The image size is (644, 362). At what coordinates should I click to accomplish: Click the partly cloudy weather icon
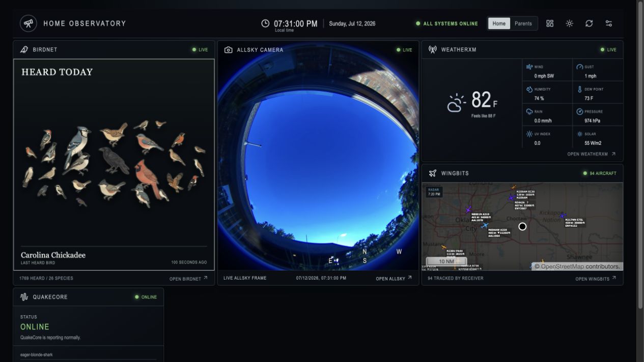tap(456, 103)
